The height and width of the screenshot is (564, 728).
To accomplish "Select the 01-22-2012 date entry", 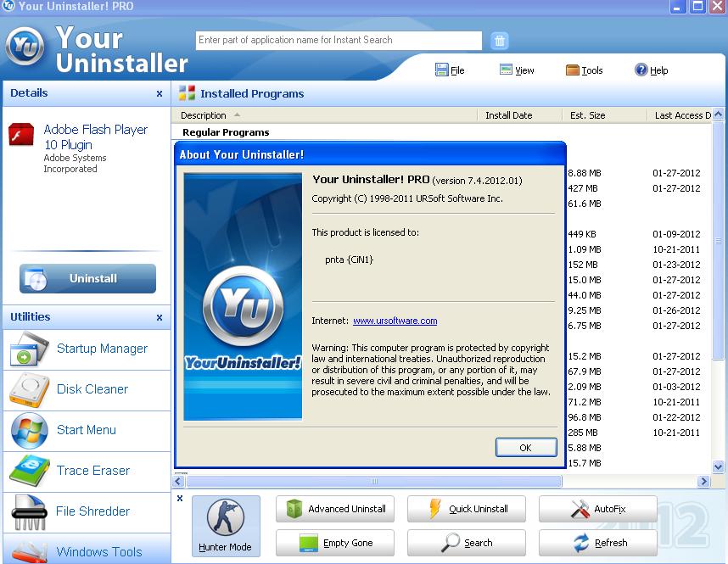I will (x=676, y=417).
